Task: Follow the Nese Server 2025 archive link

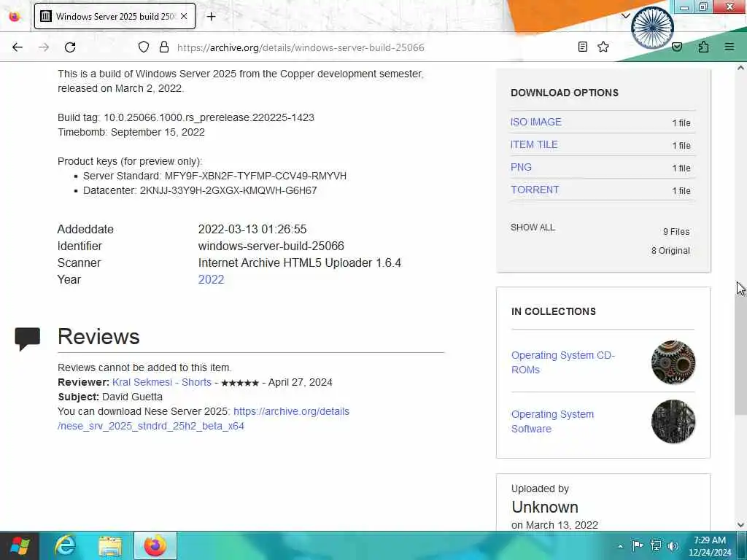Action: click(204, 419)
